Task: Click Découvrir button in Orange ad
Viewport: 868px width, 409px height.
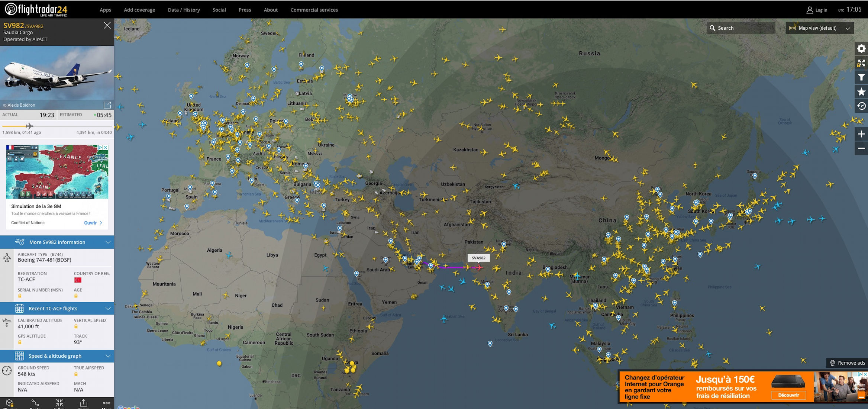Action: tap(788, 395)
